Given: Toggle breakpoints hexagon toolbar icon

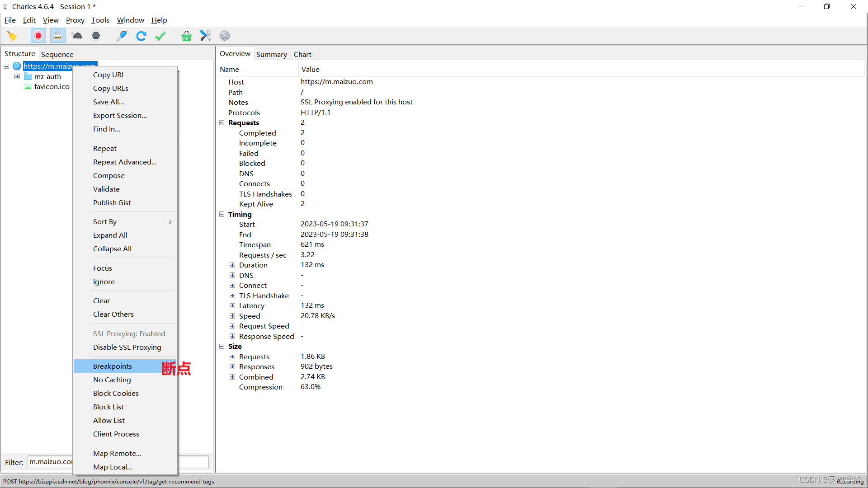Looking at the screenshot, I should (96, 36).
